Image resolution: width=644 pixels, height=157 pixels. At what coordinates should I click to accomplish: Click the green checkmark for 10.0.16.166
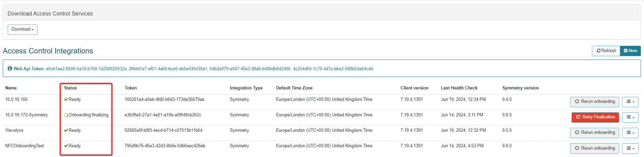point(66,100)
